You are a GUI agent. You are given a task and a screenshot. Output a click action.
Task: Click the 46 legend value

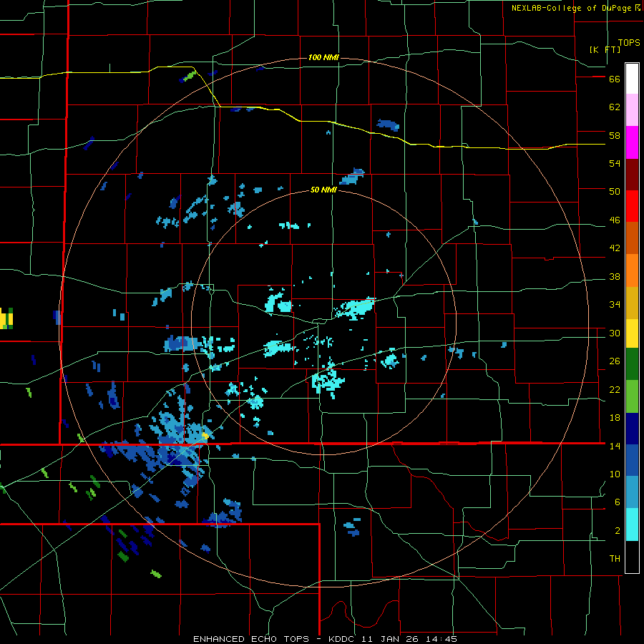coord(615,220)
